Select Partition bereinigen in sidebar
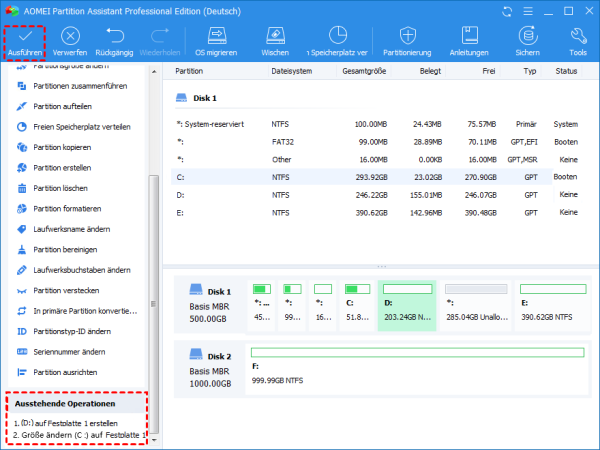 [57, 250]
